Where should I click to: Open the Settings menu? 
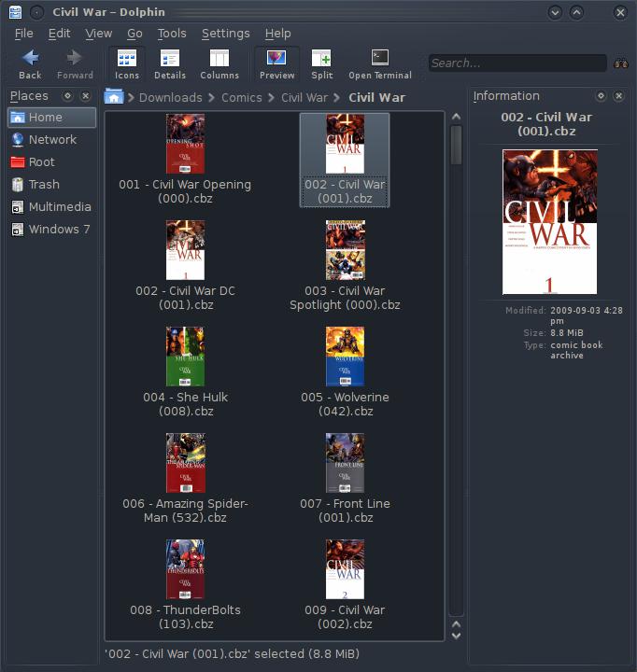pyautogui.click(x=226, y=34)
